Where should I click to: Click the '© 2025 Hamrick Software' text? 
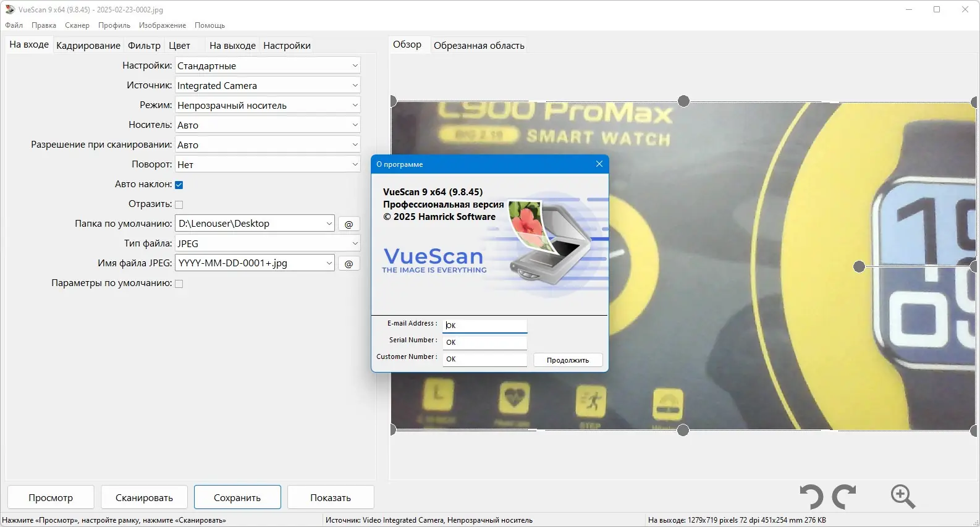pos(439,217)
